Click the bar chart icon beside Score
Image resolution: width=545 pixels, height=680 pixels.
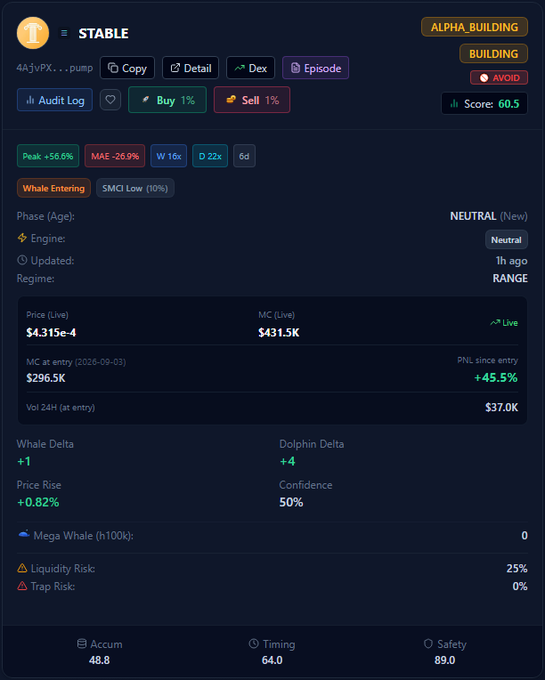point(454,103)
